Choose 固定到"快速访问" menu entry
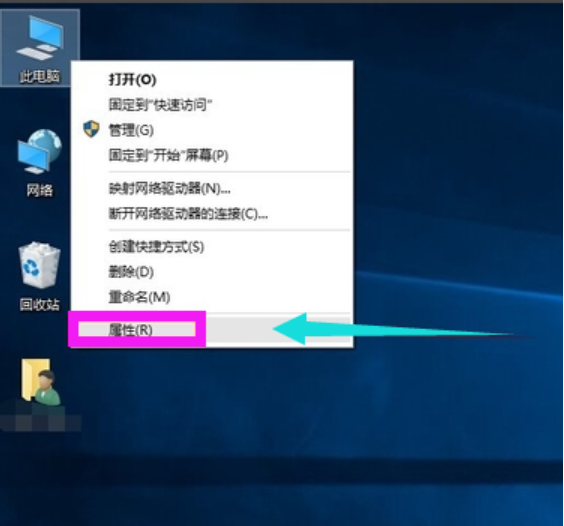564x526 pixels. click(x=212, y=105)
